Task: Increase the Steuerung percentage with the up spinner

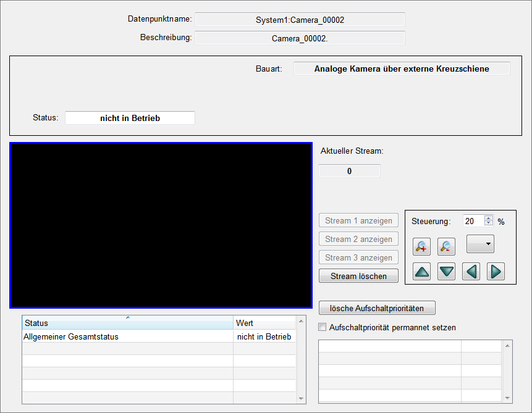Action: pos(489,219)
